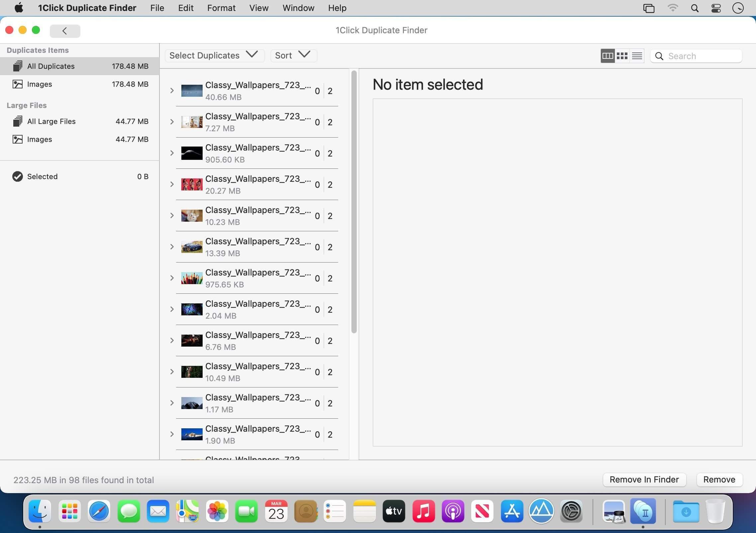Viewport: 756px width, 533px height.
Task: Click the Selected checkmark icon
Action: pyautogui.click(x=18, y=176)
